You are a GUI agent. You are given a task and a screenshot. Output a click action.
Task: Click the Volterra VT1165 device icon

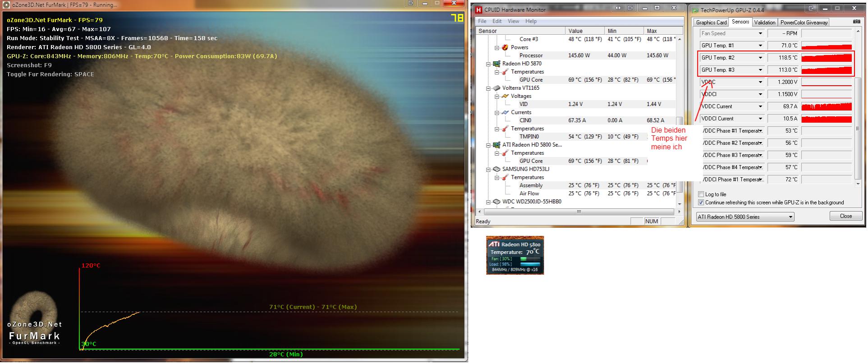496,88
